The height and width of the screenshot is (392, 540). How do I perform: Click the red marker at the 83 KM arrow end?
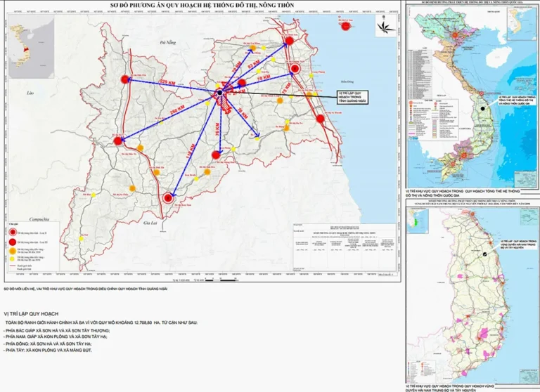click(289, 41)
